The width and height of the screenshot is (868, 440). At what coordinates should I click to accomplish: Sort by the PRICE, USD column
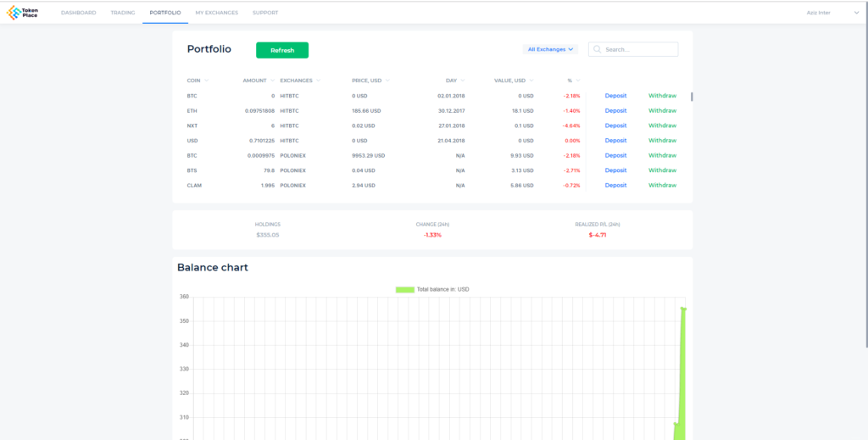tap(371, 81)
